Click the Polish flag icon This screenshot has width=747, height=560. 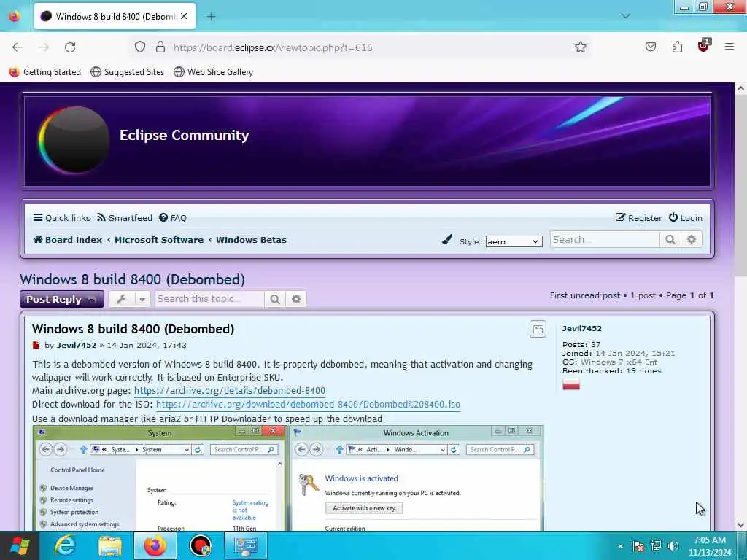571,384
